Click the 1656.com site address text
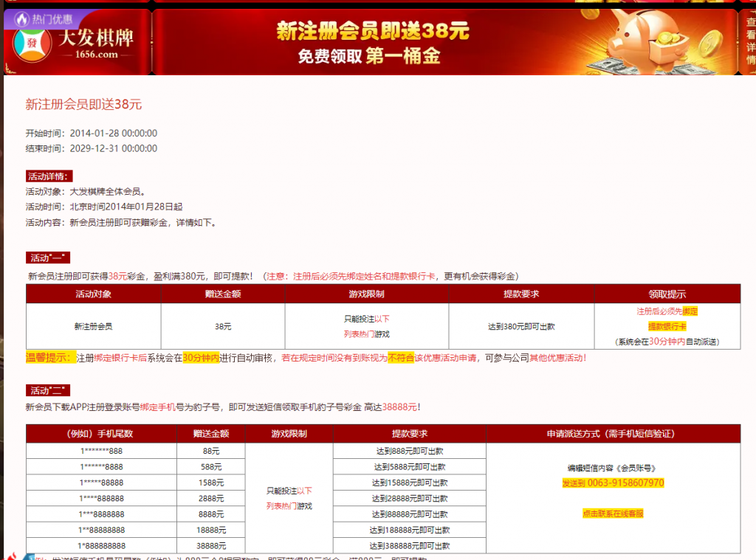Image resolution: width=756 pixels, height=560 pixels. [x=97, y=55]
